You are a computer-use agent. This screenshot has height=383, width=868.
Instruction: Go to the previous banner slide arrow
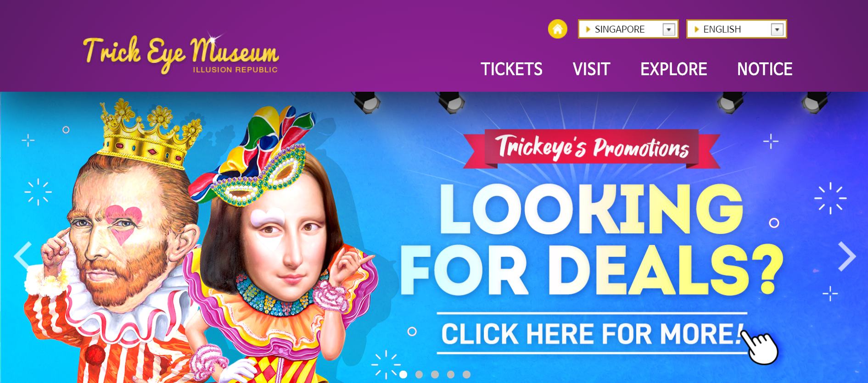point(23,256)
